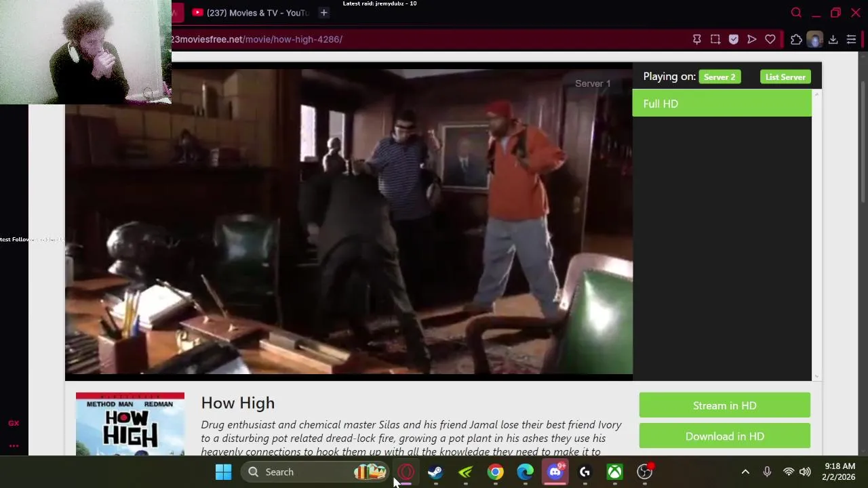Open the microphone system tray icon
This screenshot has height=488, width=868.
click(x=767, y=472)
